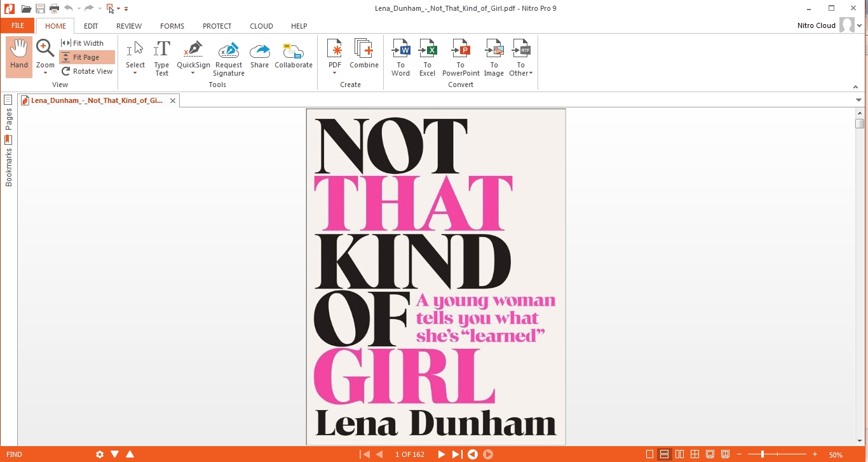Viewport: 868px width, 462px height.
Task: Switch to the EDIT ribbon tab
Action: [x=91, y=26]
